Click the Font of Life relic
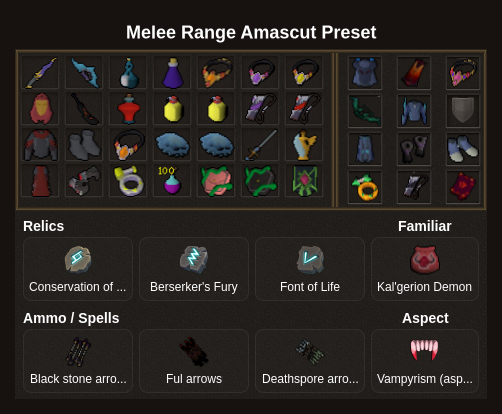The width and height of the screenshot is (502, 414). pyautogui.click(x=310, y=269)
